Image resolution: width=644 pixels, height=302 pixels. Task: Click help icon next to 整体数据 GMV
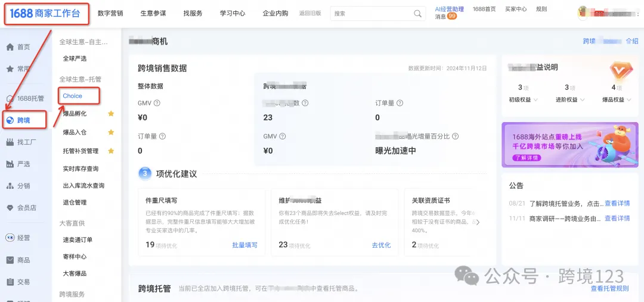(x=156, y=103)
